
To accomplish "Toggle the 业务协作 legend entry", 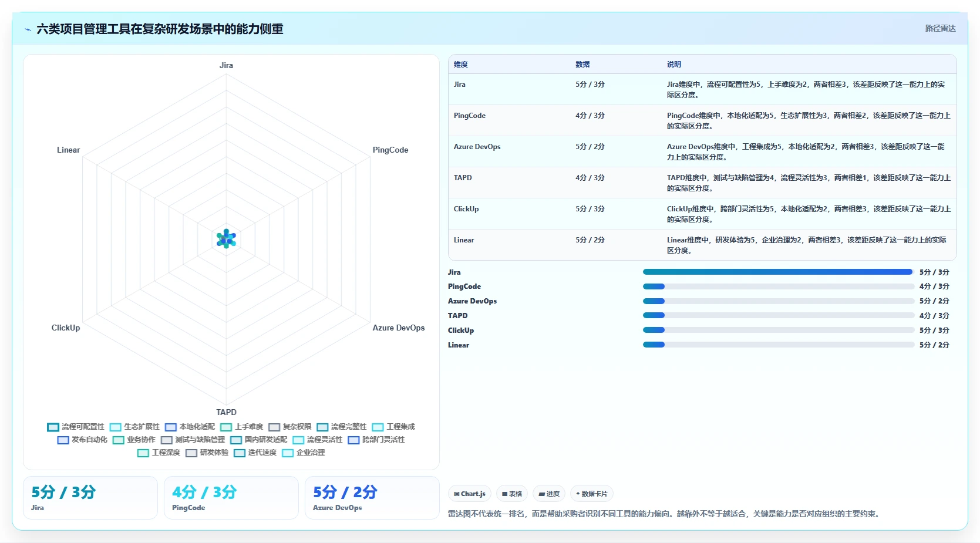I will click(x=134, y=440).
